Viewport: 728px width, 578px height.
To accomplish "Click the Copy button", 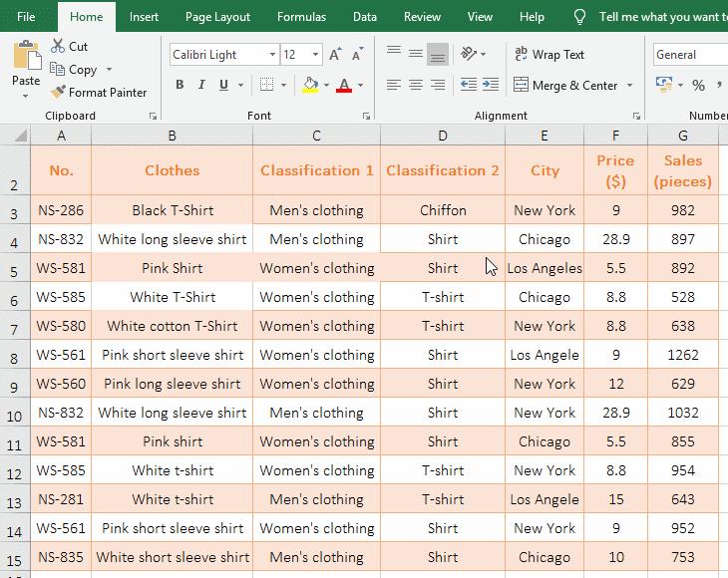I will (74, 70).
